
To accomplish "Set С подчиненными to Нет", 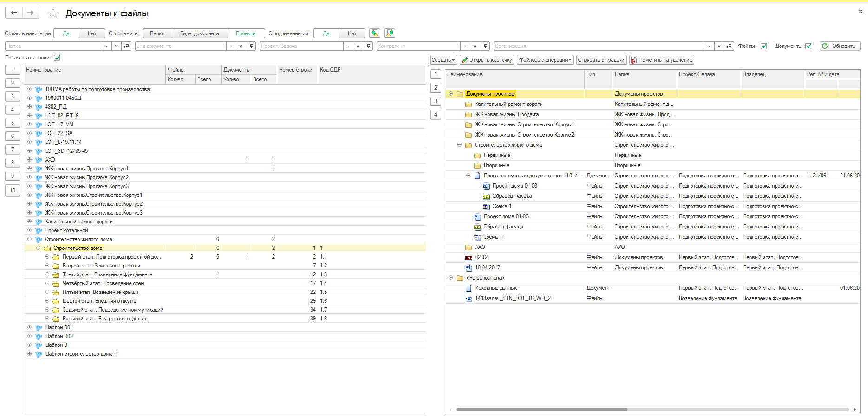I will click(352, 33).
